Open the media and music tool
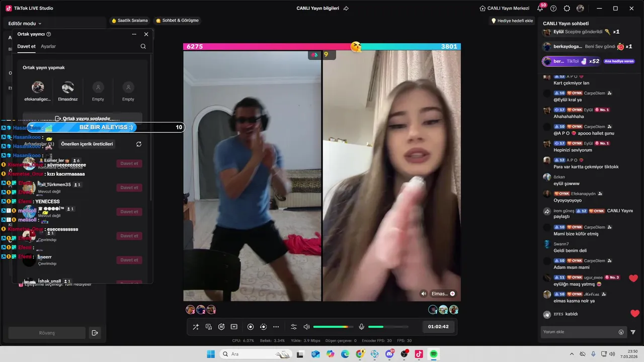Viewport: 644px width, 362px height. [x=209, y=327]
